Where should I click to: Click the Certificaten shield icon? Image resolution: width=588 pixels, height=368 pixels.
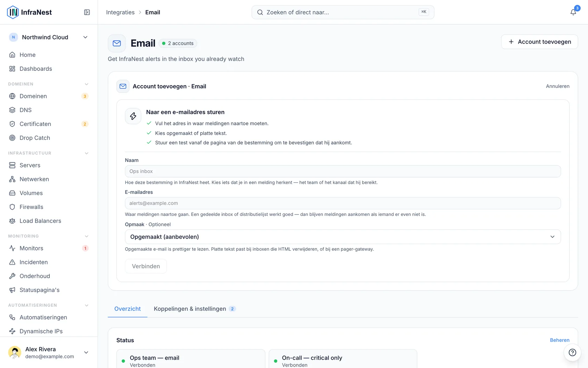(12, 124)
